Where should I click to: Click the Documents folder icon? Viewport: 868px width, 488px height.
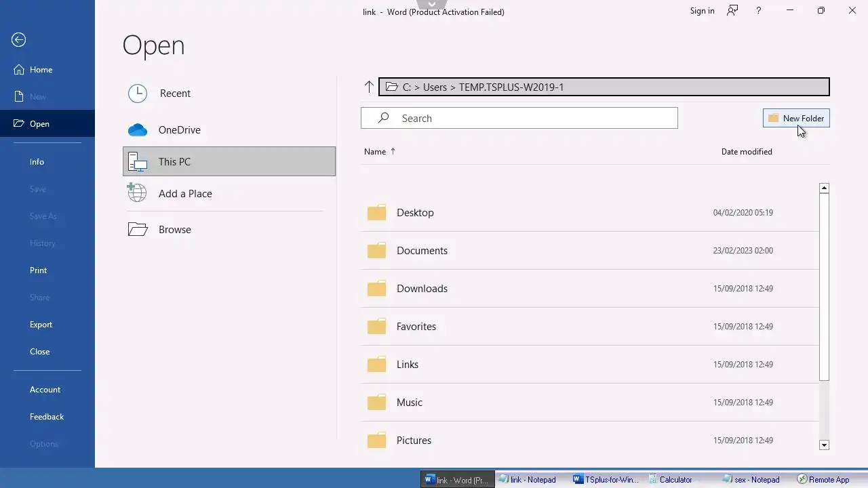point(376,251)
